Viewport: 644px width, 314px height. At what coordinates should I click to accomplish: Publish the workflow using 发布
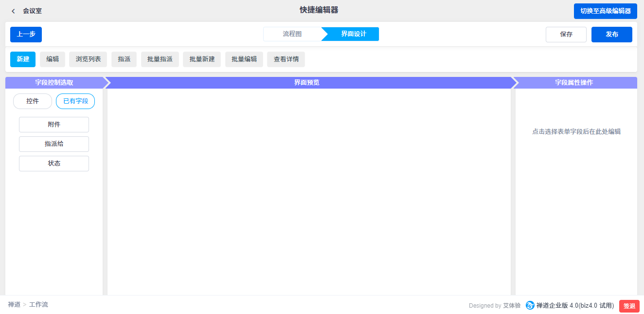coord(611,35)
